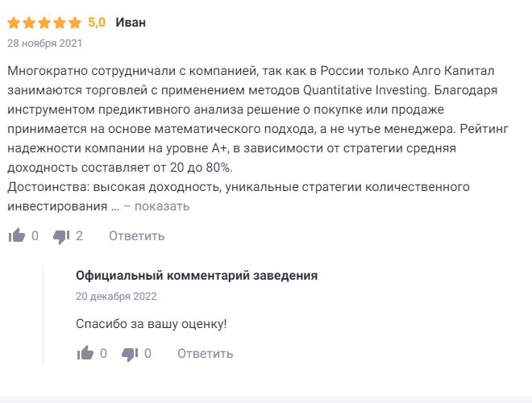532x403 pixels.
Task: Dislike the official comment with thumbs down
Action: tap(130, 353)
